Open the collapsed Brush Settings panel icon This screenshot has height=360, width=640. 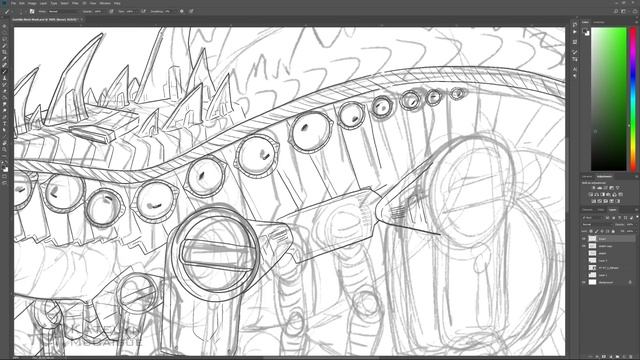coord(575,52)
